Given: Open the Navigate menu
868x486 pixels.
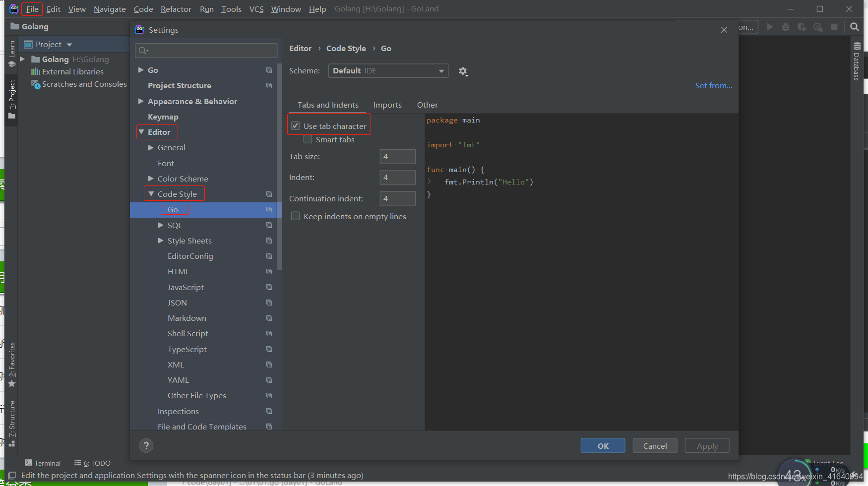Looking at the screenshot, I should pos(110,9).
